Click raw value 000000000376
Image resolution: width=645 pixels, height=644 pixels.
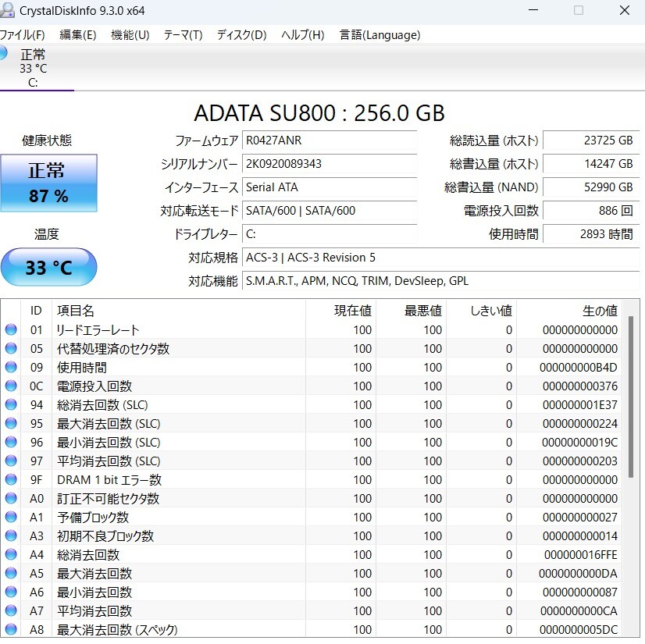click(580, 386)
